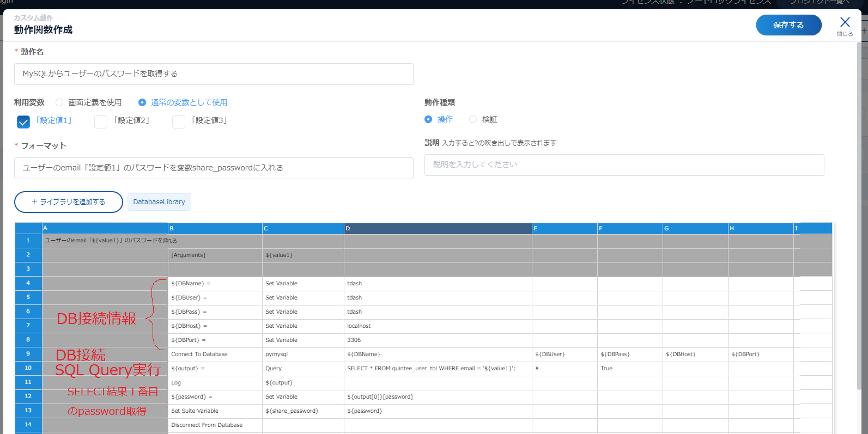Viewport: 868px width, 434px height.
Task: Click the フォーマット input field
Action: click(214, 168)
